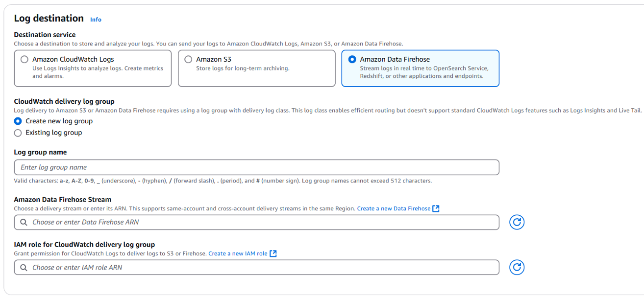Click the Amazon S3 destination card
The height and width of the screenshot is (298, 644).
(257, 69)
